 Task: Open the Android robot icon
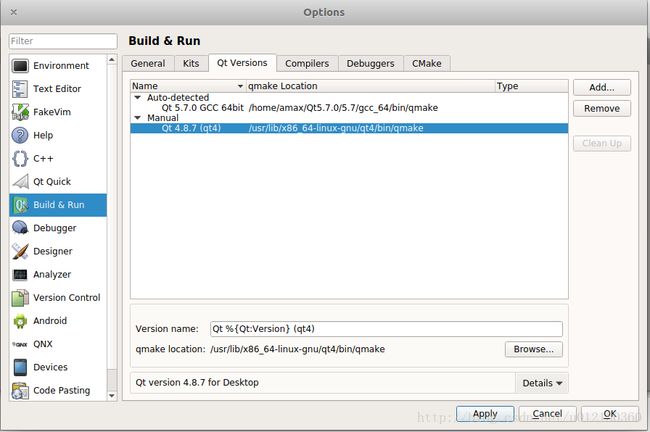(x=20, y=321)
